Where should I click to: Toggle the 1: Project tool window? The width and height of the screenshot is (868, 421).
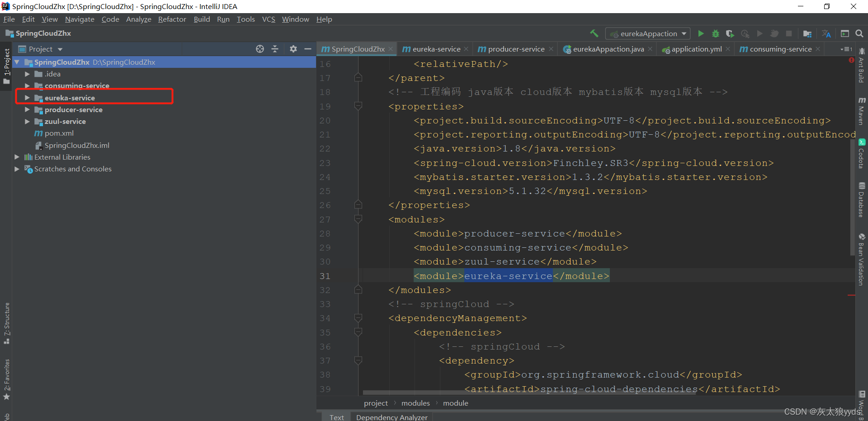pos(6,66)
